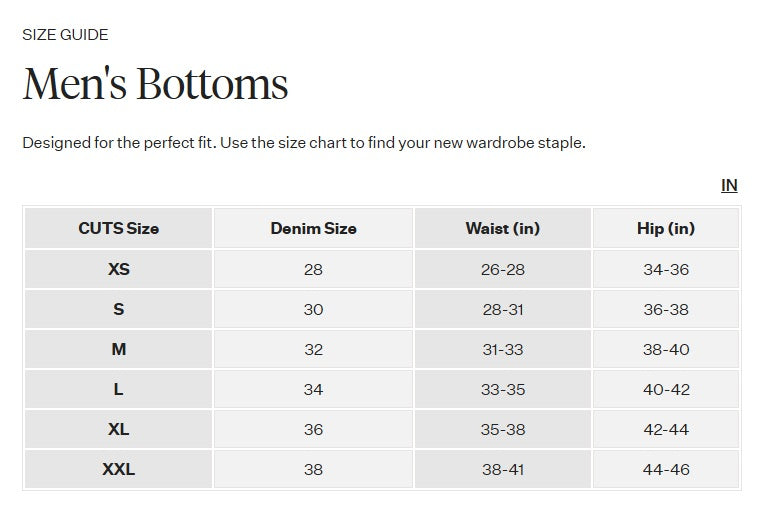Click the Waist (in) column header
This screenshot has width=764, height=528.
tap(502, 228)
